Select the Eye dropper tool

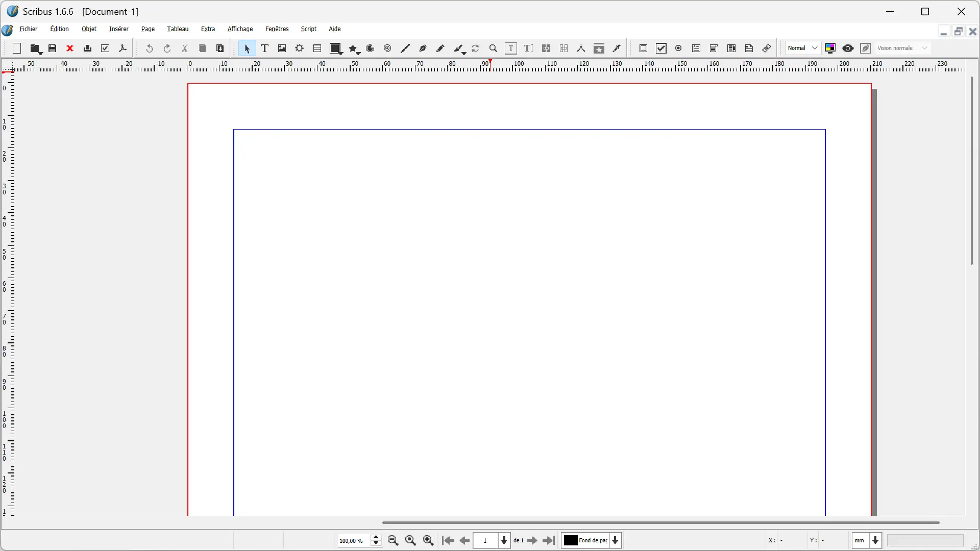pos(617,48)
